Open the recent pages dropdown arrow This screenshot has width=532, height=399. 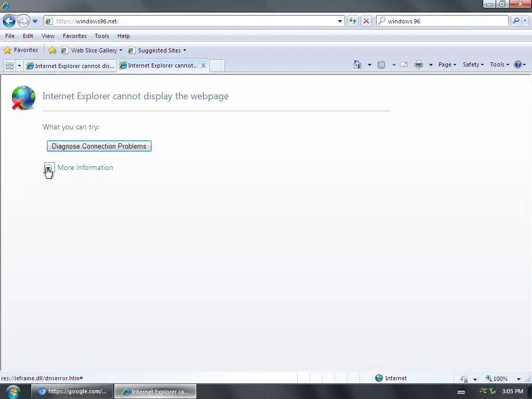(35, 21)
